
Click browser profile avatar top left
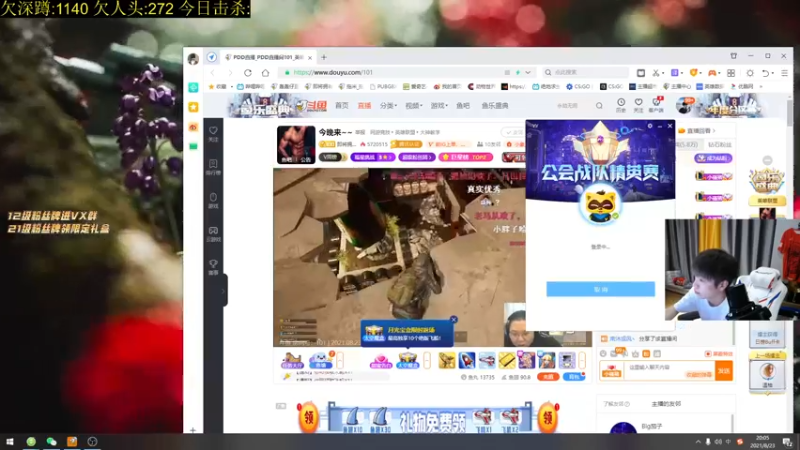click(193, 59)
